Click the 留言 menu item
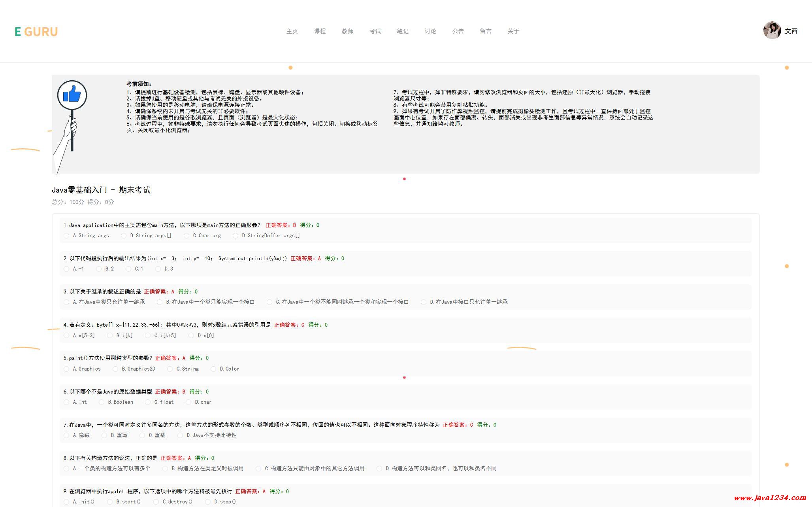The image size is (812, 507). click(x=486, y=31)
